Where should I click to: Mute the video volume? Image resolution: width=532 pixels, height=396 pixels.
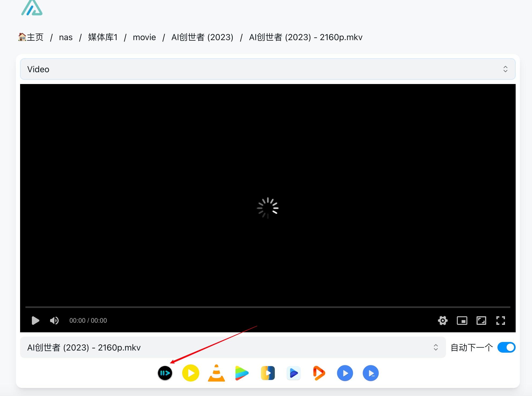tap(54, 321)
